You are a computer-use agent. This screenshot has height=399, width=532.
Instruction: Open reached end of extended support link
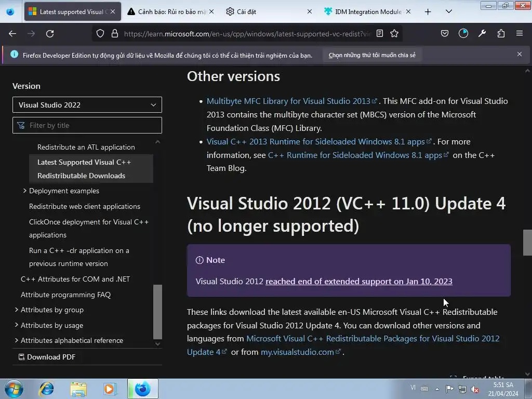tap(358, 281)
